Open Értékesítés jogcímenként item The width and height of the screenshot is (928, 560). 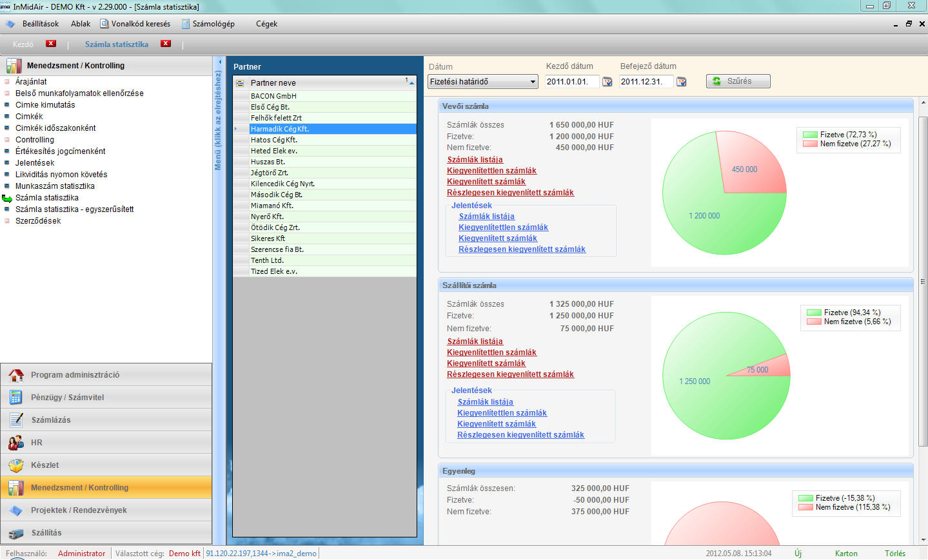coord(61,151)
